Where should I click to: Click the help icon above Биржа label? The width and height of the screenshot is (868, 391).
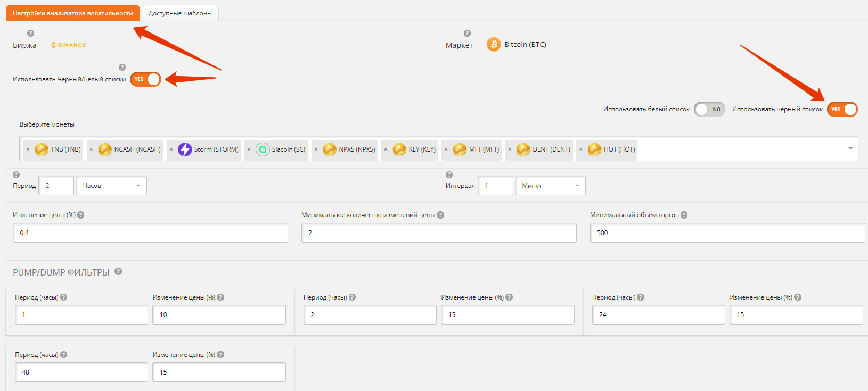[x=30, y=33]
